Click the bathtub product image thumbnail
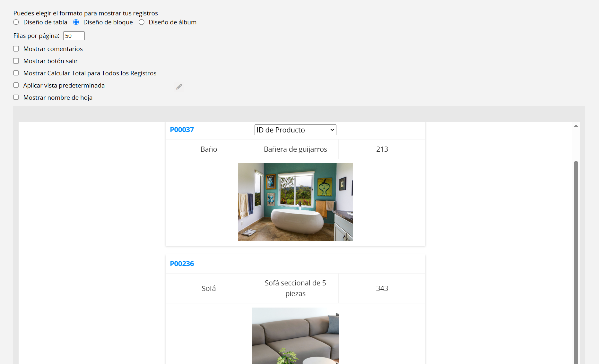This screenshot has width=599, height=364. (x=295, y=202)
